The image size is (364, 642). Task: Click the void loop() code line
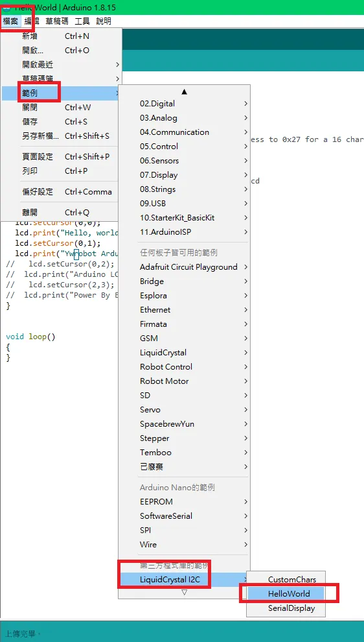click(30, 337)
